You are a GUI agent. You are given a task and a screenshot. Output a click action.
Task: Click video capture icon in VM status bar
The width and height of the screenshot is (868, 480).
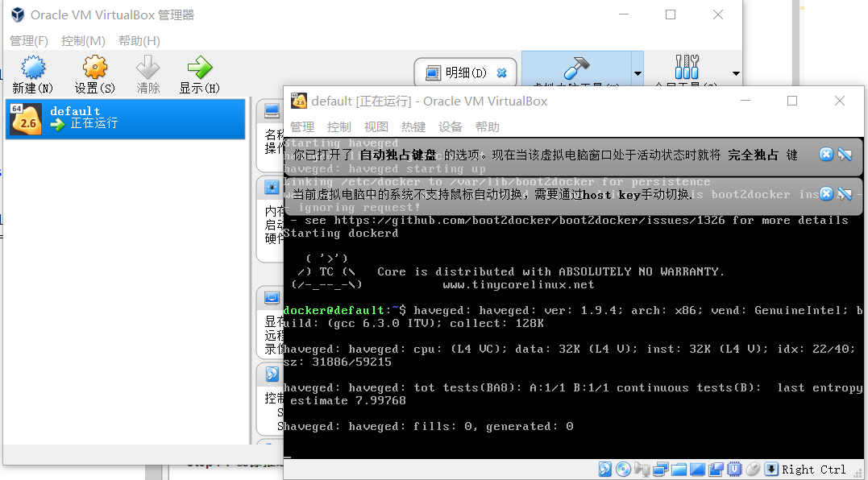(x=716, y=470)
